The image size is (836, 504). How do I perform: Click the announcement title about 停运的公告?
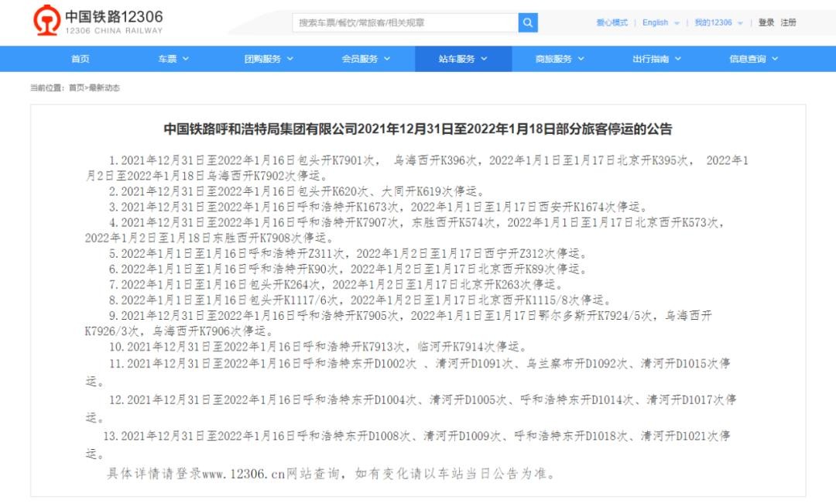point(418,129)
